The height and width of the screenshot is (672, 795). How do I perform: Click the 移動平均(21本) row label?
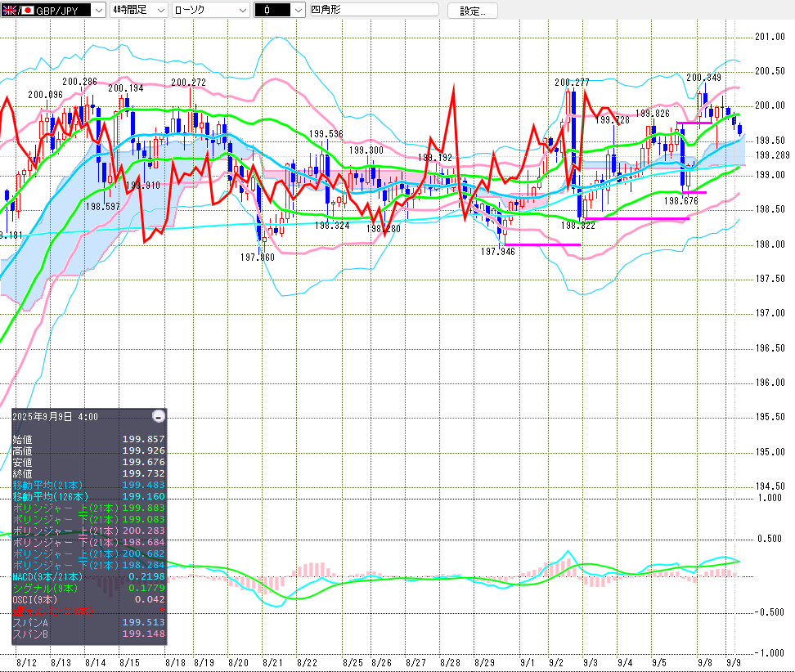47,485
